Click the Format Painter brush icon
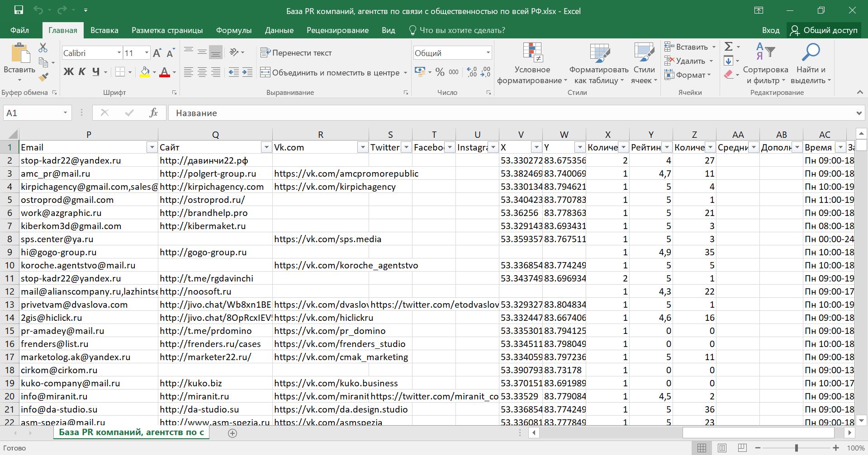868x455 pixels. 43,78
